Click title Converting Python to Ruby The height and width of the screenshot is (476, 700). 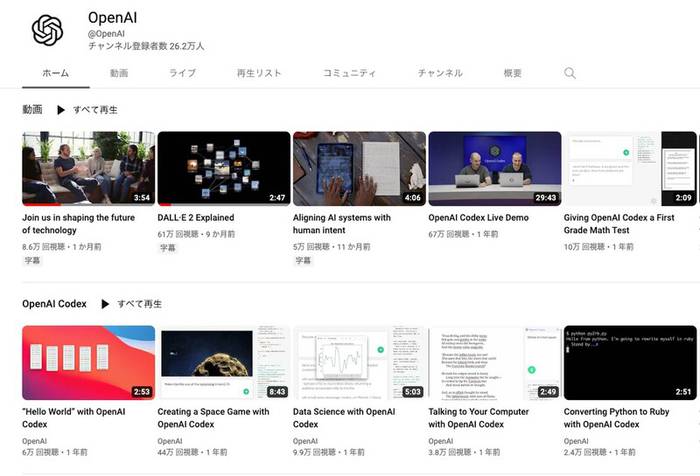(617, 418)
